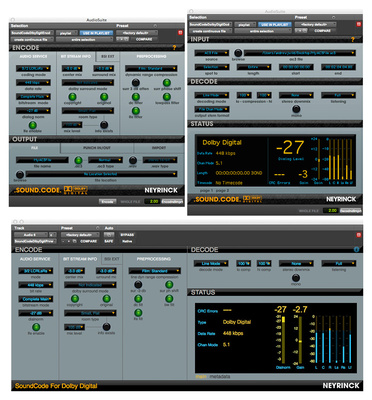Switch to IMPORT output tab

coord(159,148)
